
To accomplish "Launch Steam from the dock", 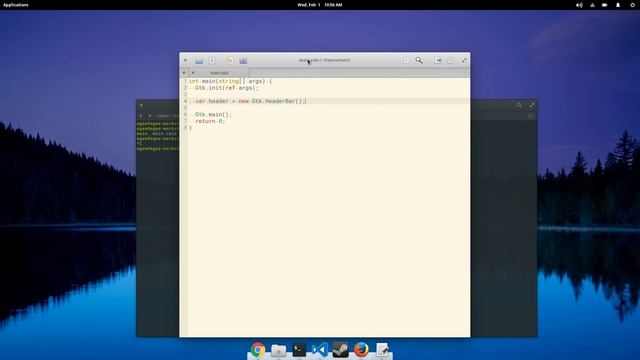I will click(340, 350).
